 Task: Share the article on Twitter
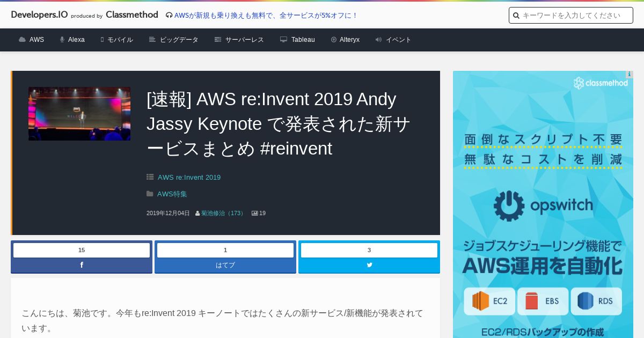369,266
